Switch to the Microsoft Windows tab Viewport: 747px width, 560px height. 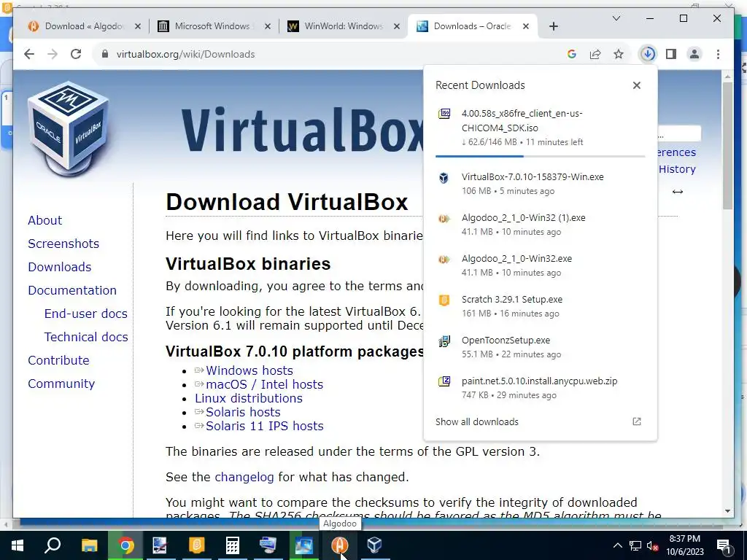[x=212, y=26]
